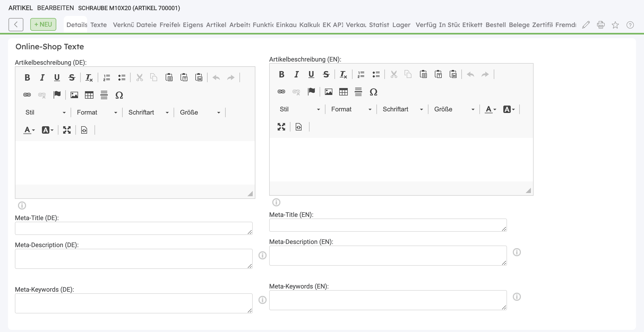Viewport: 644px width, 332px height.
Task: Click the anchor flag icon in the DE editor
Action: pyautogui.click(x=57, y=95)
